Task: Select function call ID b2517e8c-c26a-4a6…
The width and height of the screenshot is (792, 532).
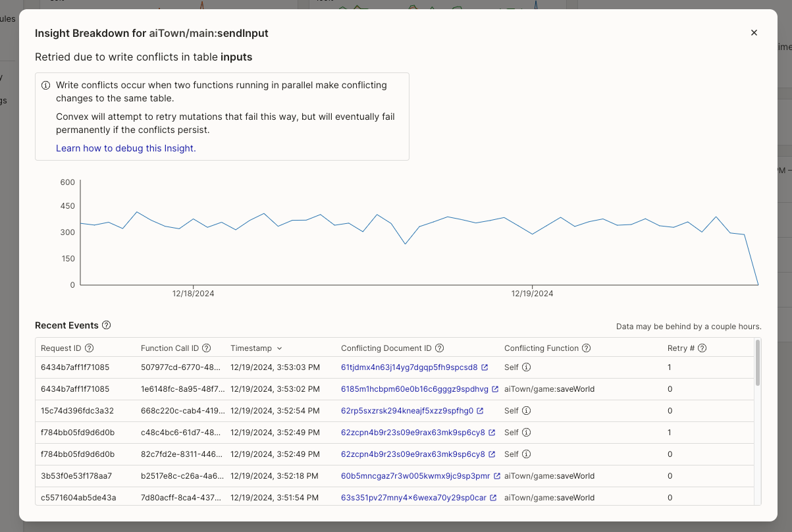Action: point(183,476)
